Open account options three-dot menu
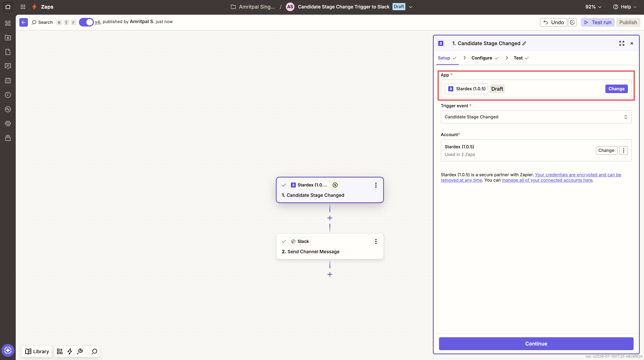Image resolution: width=644 pixels, height=360 pixels. (623, 150)
